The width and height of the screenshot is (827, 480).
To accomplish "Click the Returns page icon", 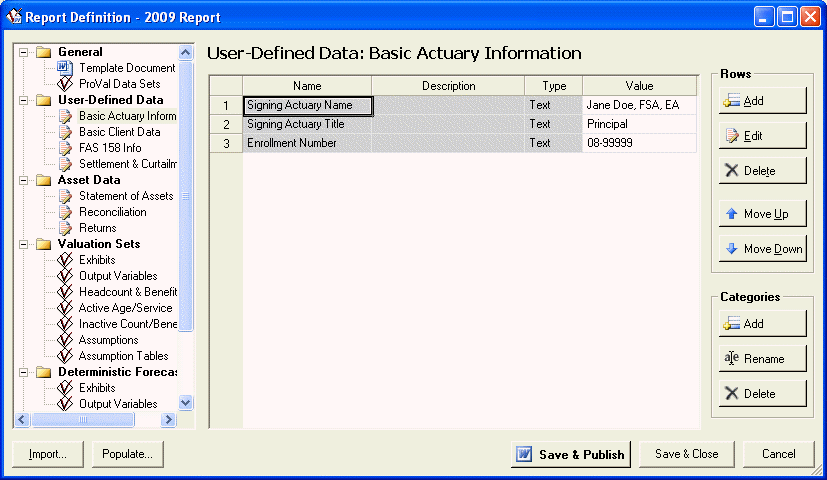I will [x=65, y=228].
